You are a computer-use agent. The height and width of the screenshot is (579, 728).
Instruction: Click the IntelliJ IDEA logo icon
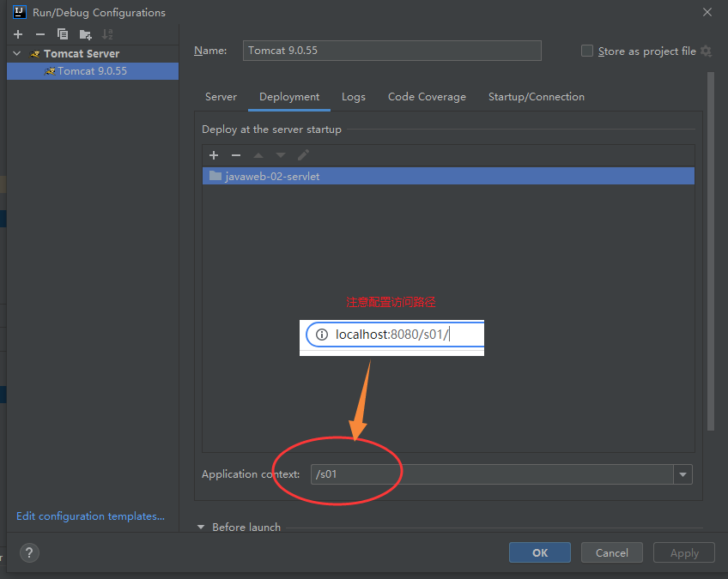click(x=20, y=12)
